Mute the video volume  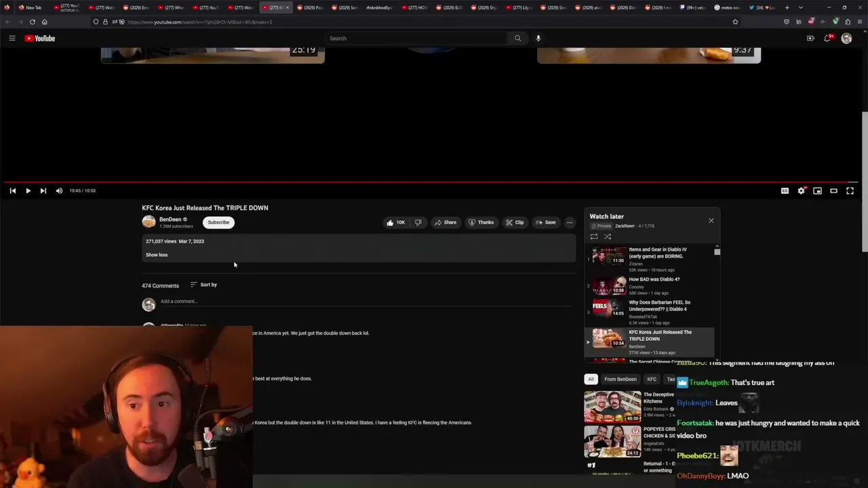pyautogui.click(x=59, y=191)
